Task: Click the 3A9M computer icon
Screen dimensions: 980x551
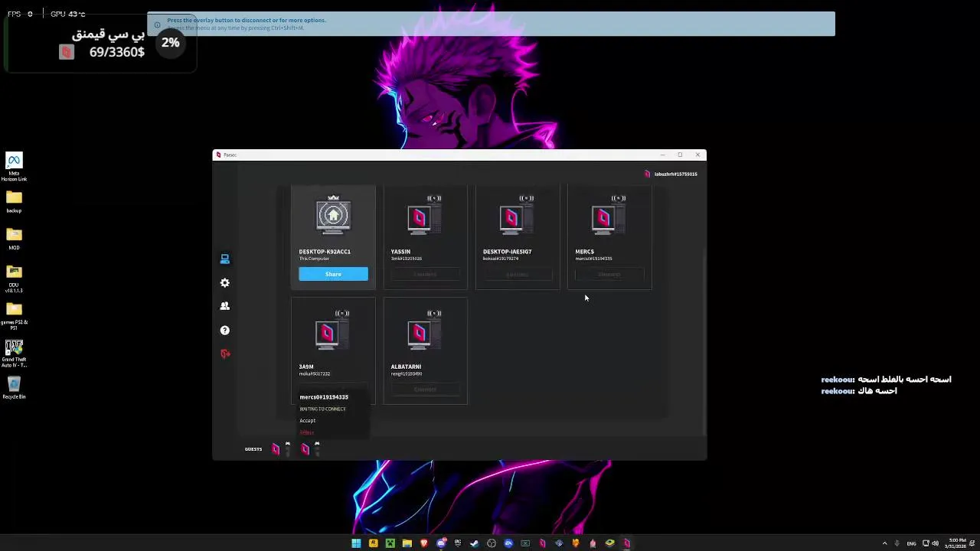Action: tap(331, 331)
